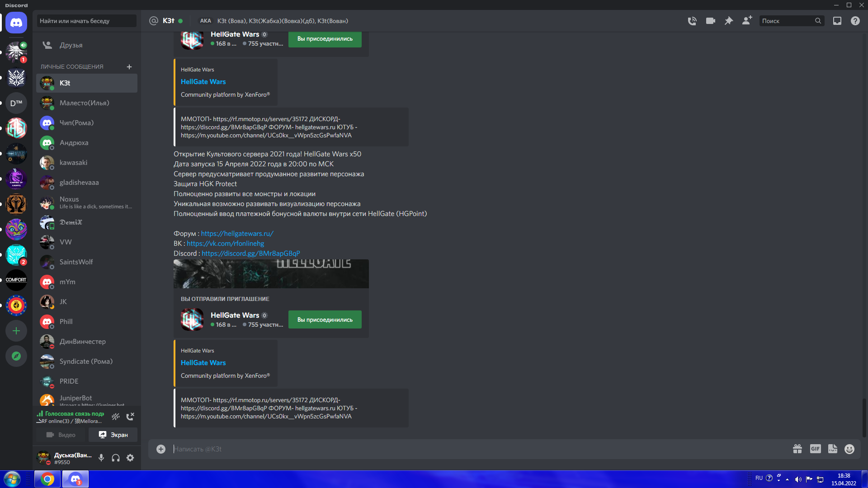This screenshot has height=488, width=868.
Task: Start a video call icon in header
Action: [x=711, y=21]
